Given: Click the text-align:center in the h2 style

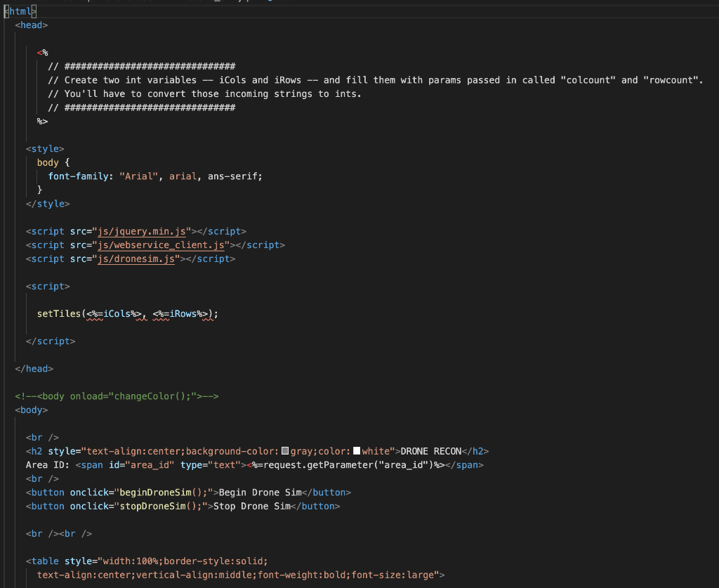Looking at the screenshot, I should click(133, 451).
